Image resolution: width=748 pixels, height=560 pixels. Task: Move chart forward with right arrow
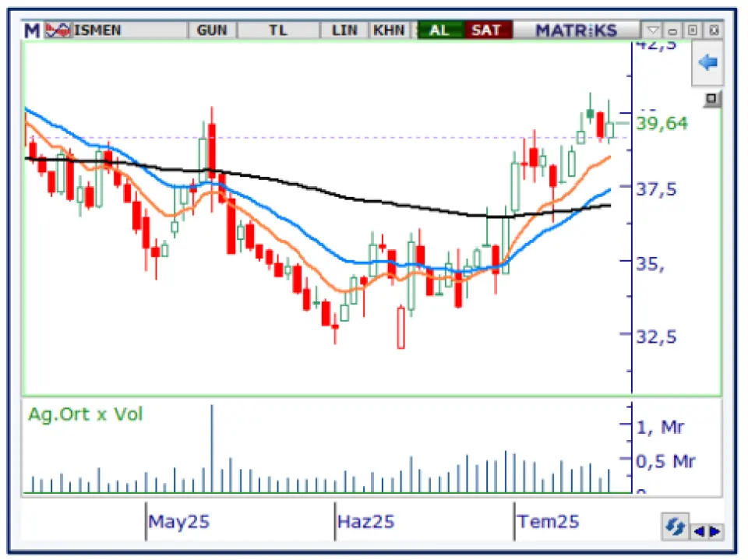(715, 531)
